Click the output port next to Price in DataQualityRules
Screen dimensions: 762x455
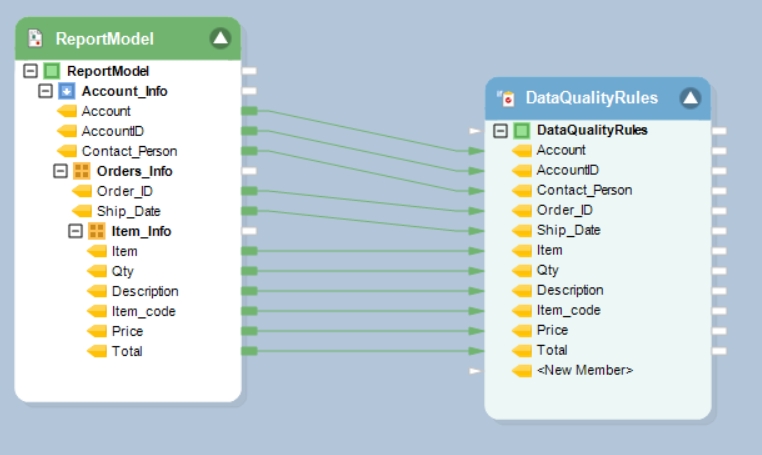719,330
